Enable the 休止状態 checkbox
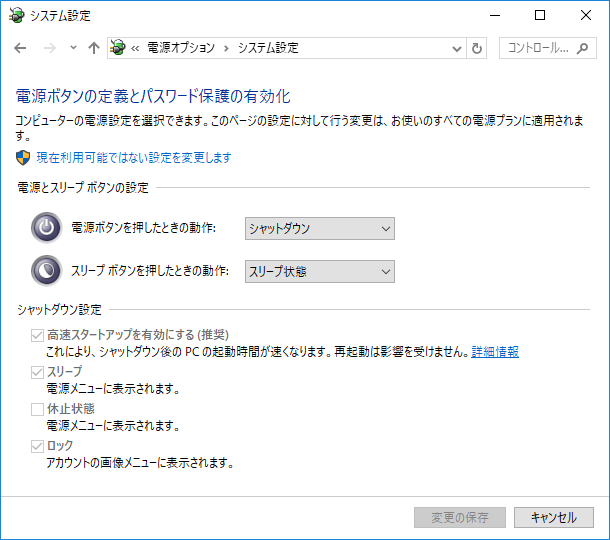Screen dimensions: 610x540 37,409
